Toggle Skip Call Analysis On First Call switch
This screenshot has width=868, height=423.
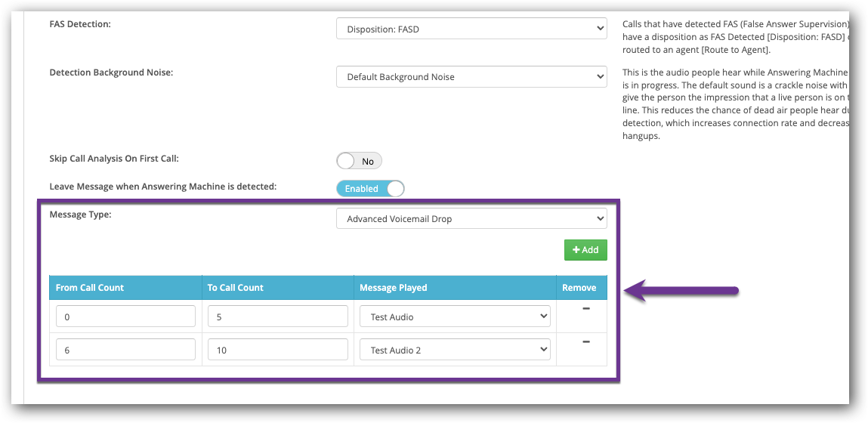coord(359,161)
